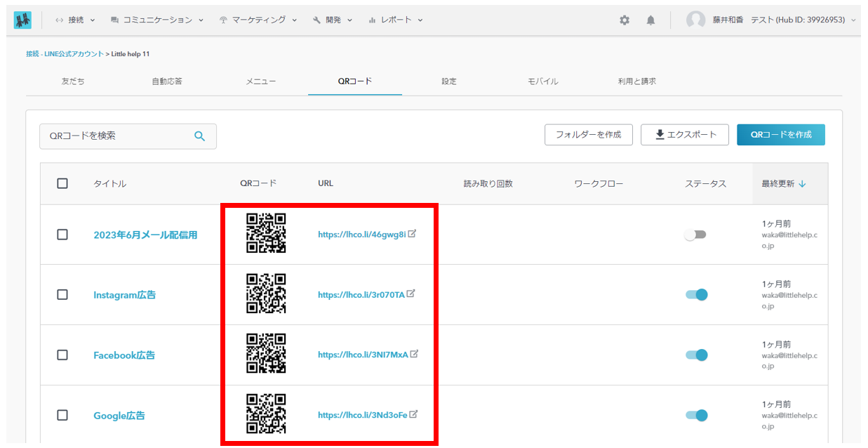This screenshot has height=448, width=868.
Task: Open the notifications bell
Action: 650,20
